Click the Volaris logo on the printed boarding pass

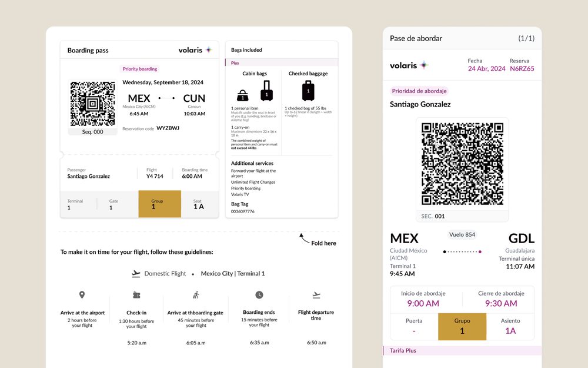tap(195, 50)
